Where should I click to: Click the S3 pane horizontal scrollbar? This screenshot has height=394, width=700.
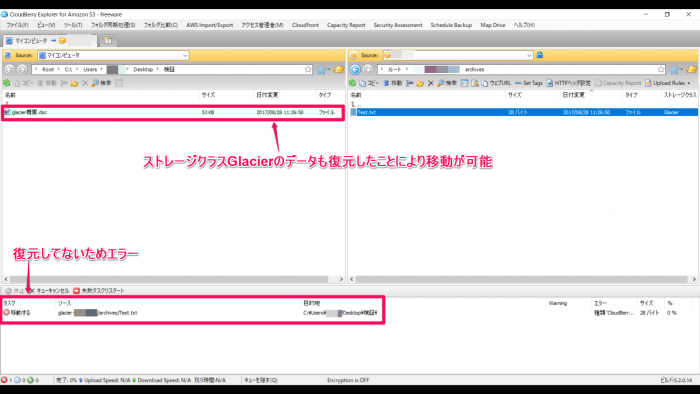point(523,279)
